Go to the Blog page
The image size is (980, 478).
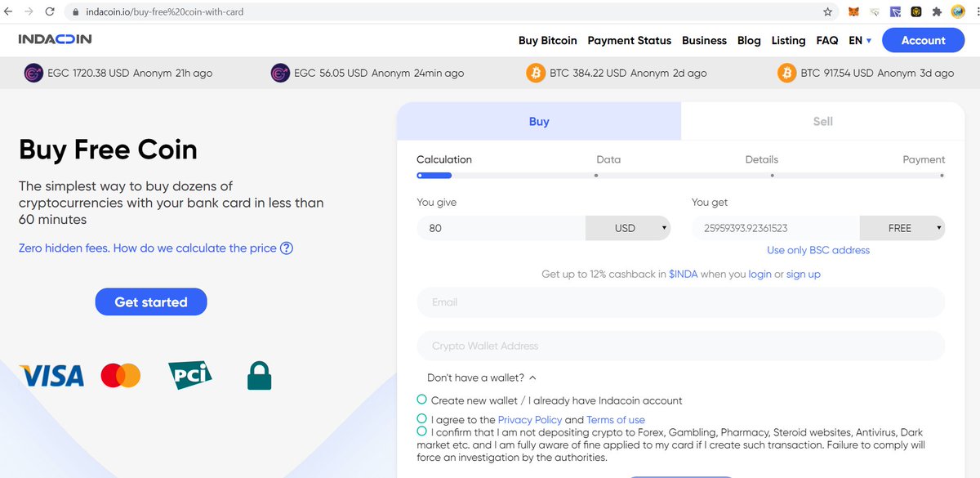[x=749, y=40]
